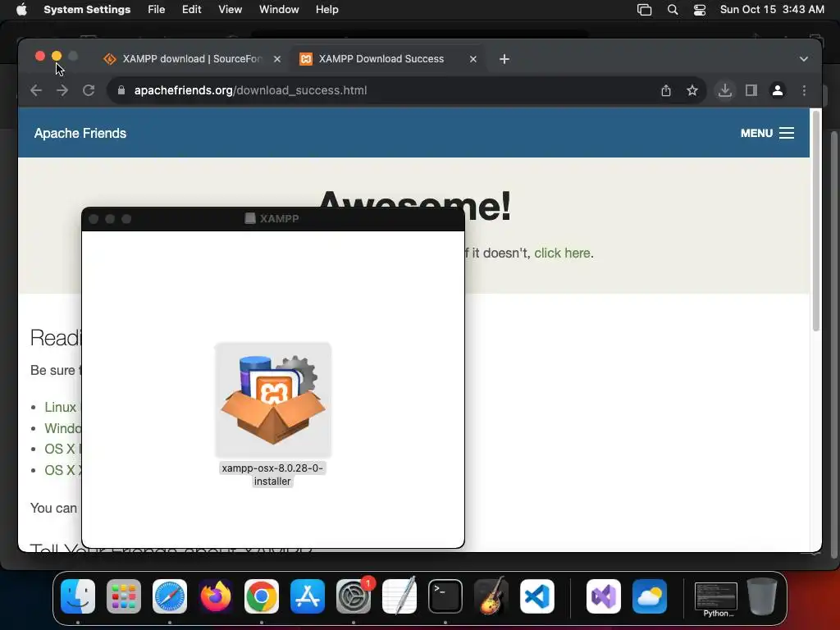
Task: Launch Firefox from the Dock
Action: (216, 596)
